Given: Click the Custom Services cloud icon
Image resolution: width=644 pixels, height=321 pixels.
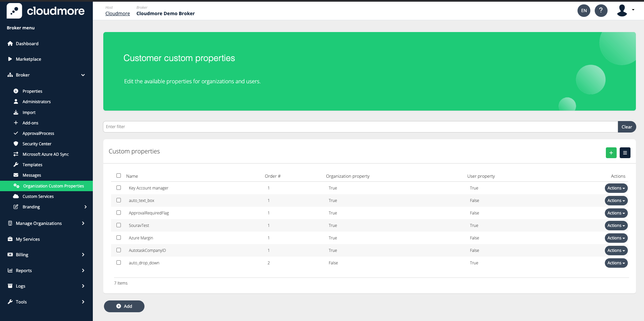Looking at the screenshot, I should 16,196.
